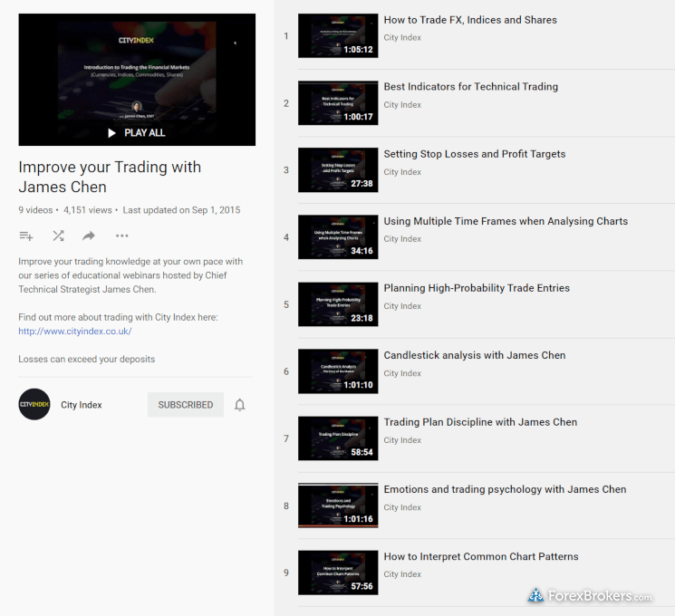Open thumbnail of Common Chart Patterns video

click(338, 573)
